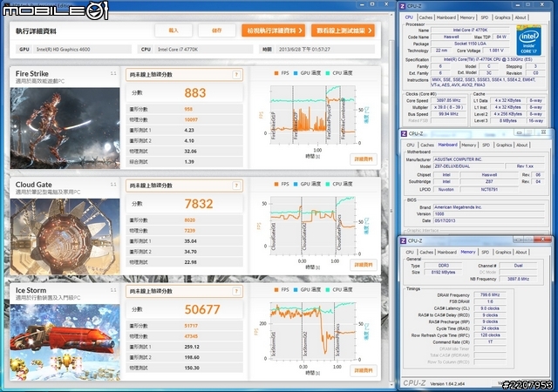The image size is (558, 392).
Task: Switch to Graphics tab in top CPU-Z window
Action: 502,17
